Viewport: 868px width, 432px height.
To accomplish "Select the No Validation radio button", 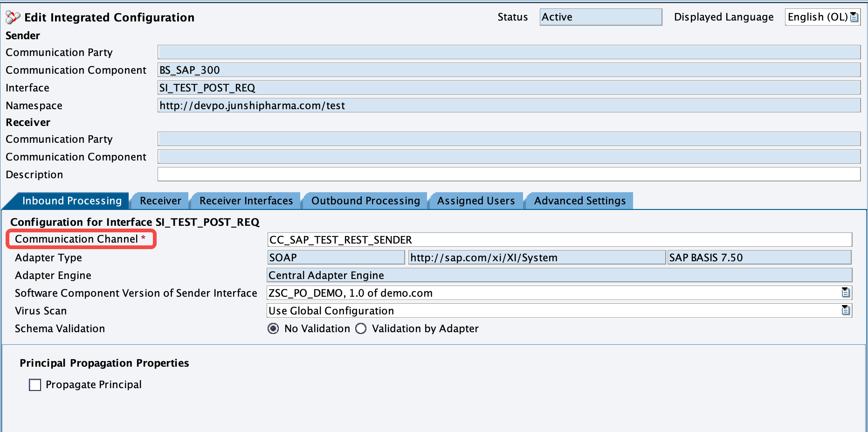I will pyautogui.click(x=273, y=328).
